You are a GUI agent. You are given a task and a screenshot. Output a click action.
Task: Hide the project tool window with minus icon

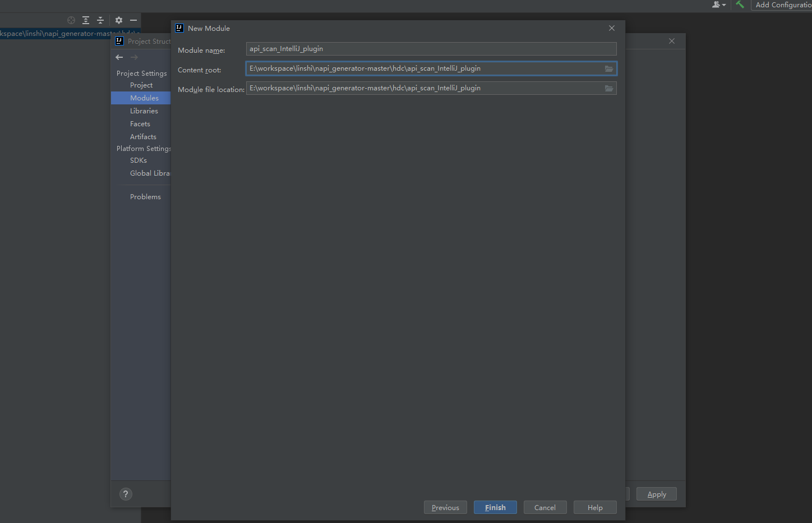133,20
